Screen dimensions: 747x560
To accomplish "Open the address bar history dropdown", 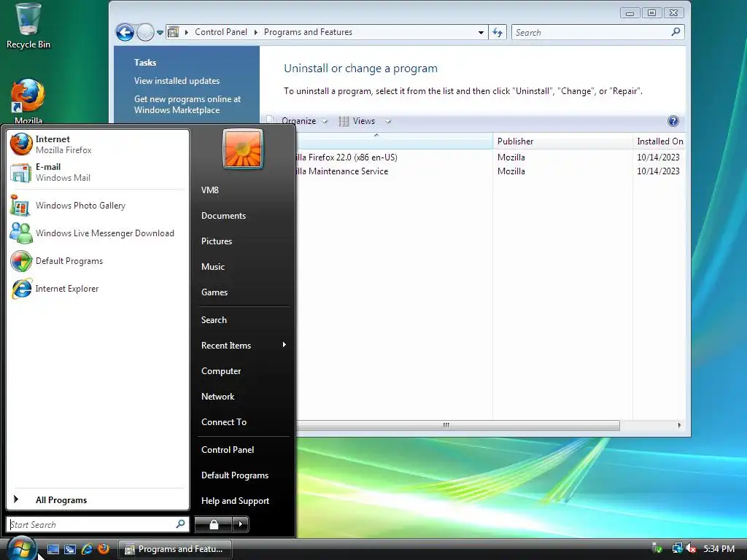I will click(x=481, y=32).
